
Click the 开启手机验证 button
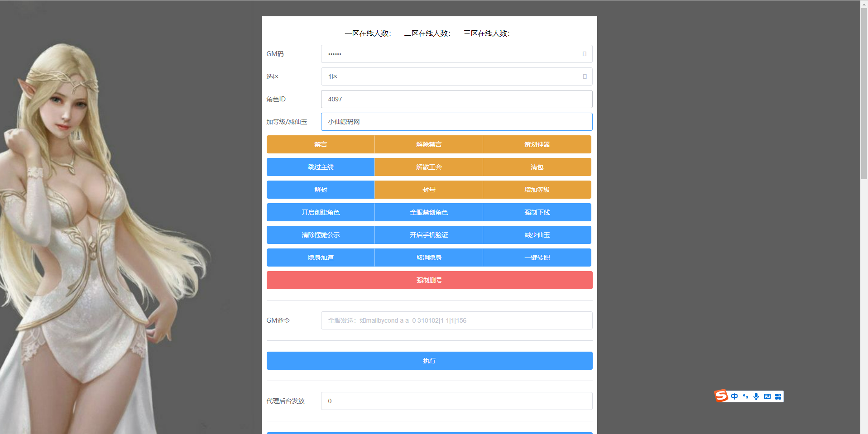pos(429,235)
